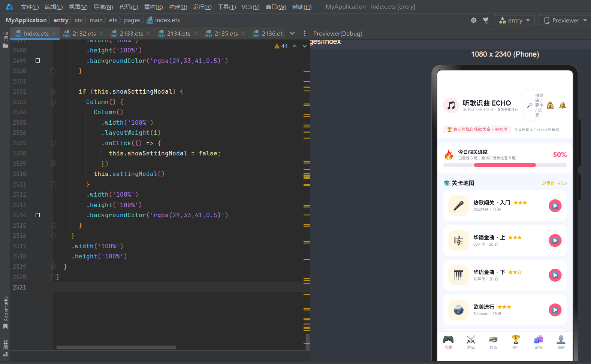Open the 重构(R) menu
Viewport: 591px width, 364px height.
[x=153, y=7]
